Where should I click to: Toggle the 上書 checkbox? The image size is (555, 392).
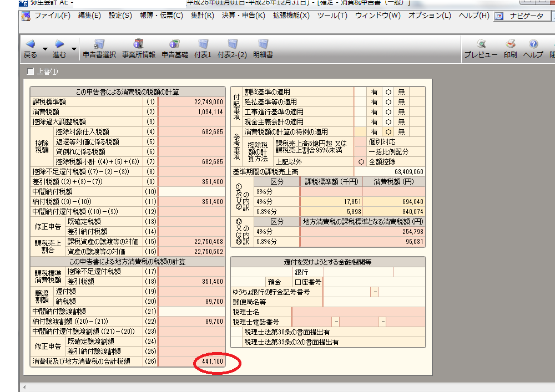pos(31,72)
